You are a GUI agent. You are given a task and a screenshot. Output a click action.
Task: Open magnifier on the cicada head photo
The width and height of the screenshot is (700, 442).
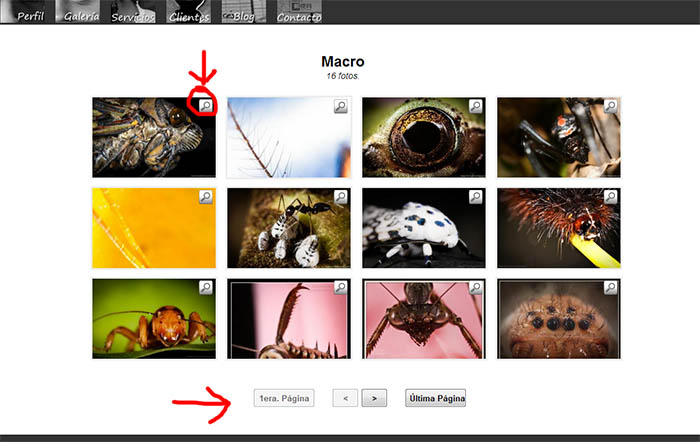tap(205, 106)
